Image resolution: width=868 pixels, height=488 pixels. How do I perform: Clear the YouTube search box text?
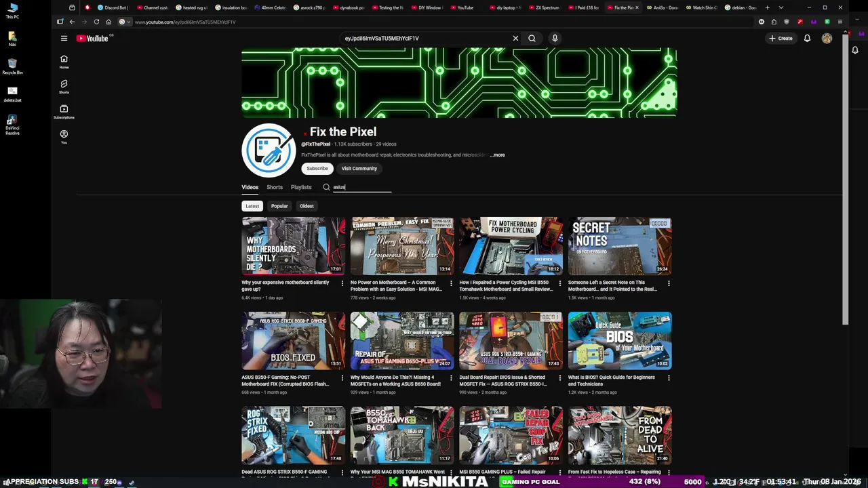(515, 39)
